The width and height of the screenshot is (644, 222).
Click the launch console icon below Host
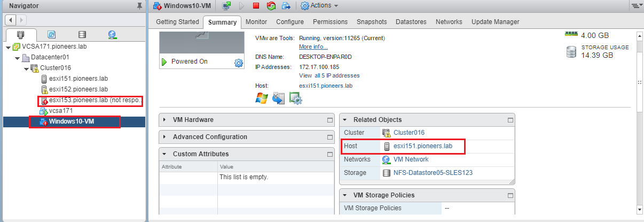(x=279, y=98)
